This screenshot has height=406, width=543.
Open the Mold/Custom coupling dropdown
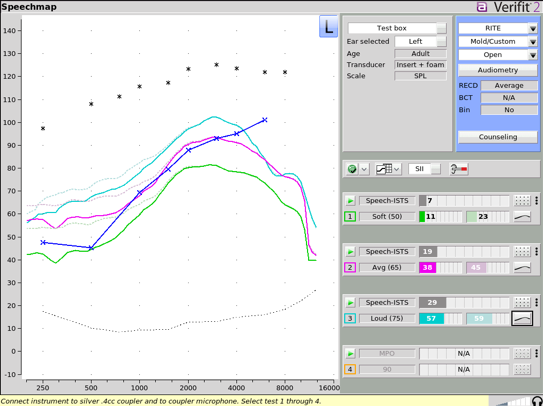[498, 42]
